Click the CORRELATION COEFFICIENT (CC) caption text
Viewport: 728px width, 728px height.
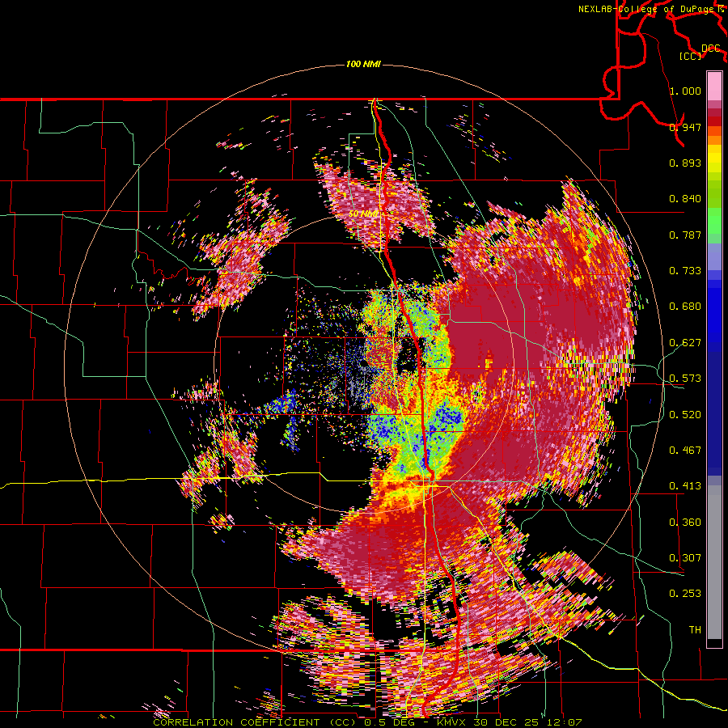255,722
